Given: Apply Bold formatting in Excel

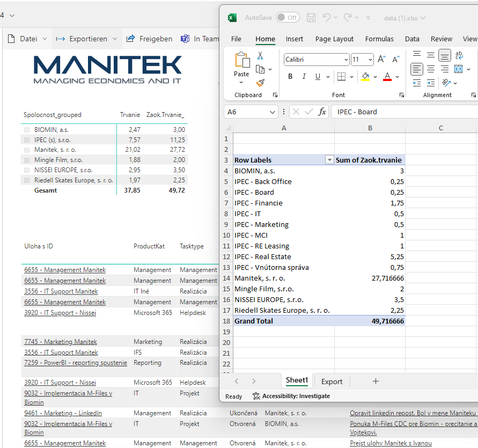Looking at the screenshot, I should [x=290, y=77].
